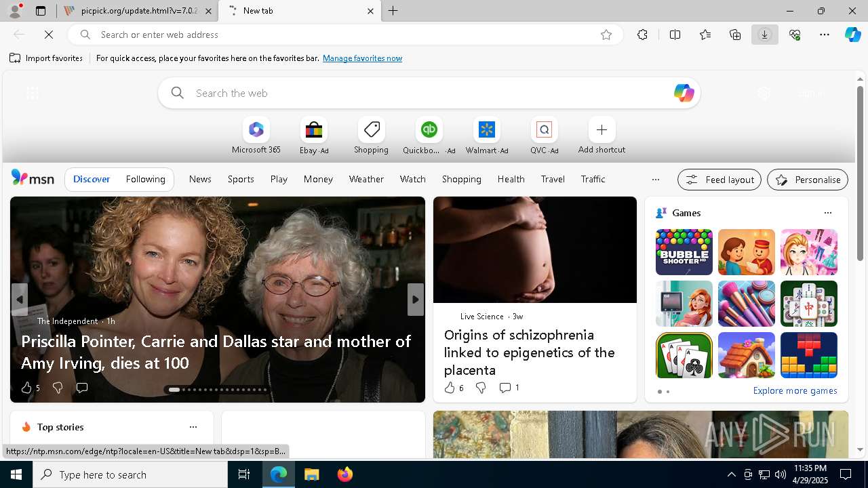The width and height of the screenshot is (868, 488).
Task: Open the app launcher grid icon
Action: pos(33,94)
